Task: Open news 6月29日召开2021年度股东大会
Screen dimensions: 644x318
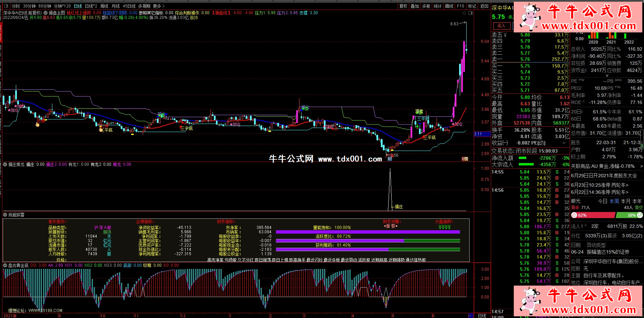Action: [x=604, y=176]
